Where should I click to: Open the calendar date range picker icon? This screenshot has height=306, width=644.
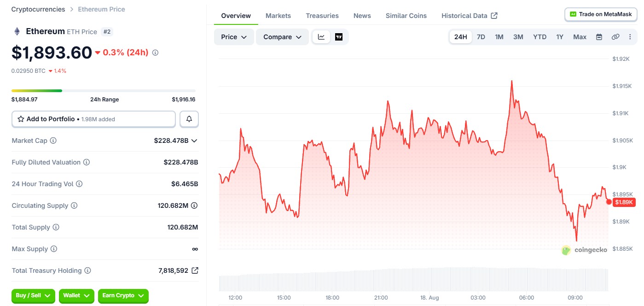click(599, 37)
